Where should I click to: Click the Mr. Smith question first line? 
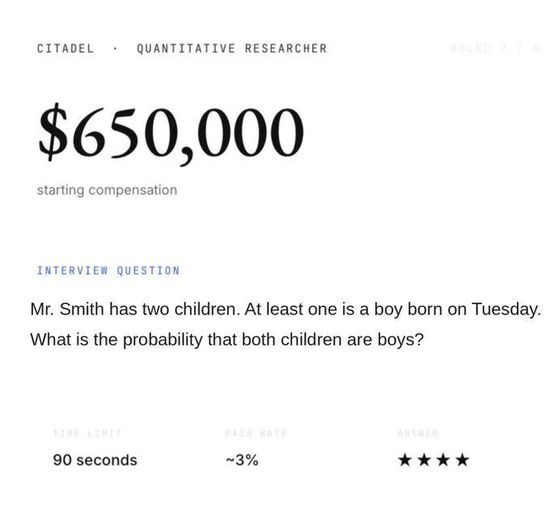286,310
